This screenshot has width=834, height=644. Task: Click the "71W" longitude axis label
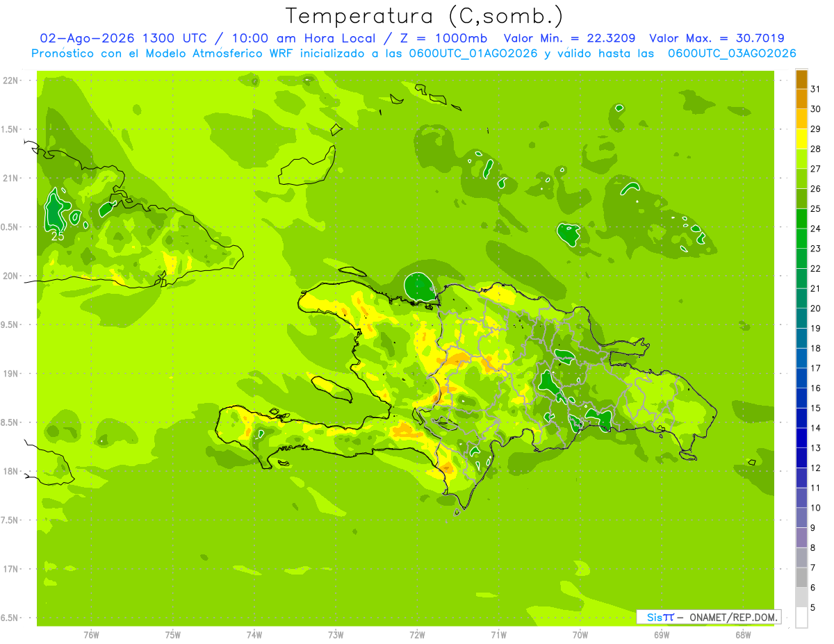coord(498,635)
